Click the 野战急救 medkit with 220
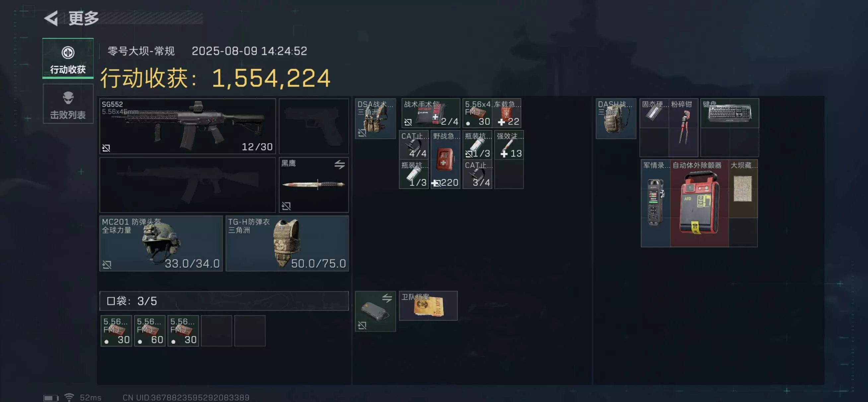 [x=445, y=160]
